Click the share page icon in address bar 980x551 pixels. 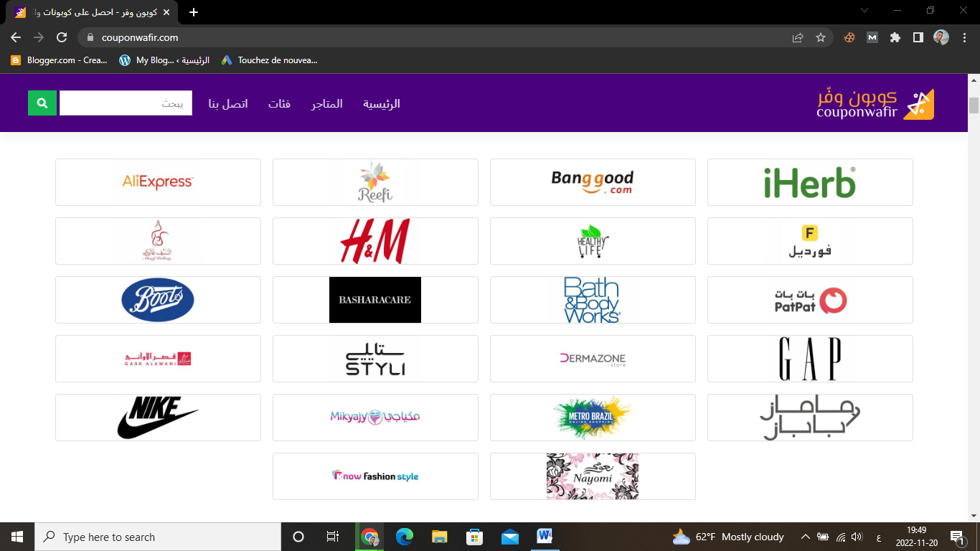798,37
